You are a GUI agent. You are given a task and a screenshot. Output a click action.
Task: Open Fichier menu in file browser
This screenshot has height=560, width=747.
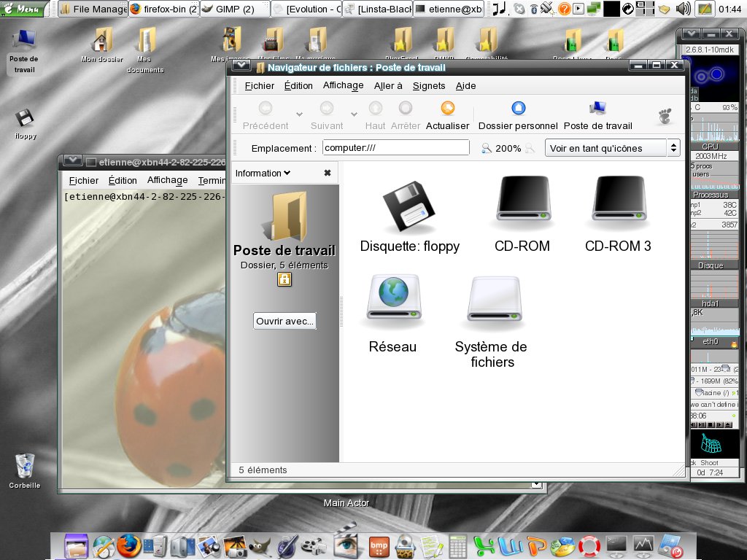(x=260, y=86)
